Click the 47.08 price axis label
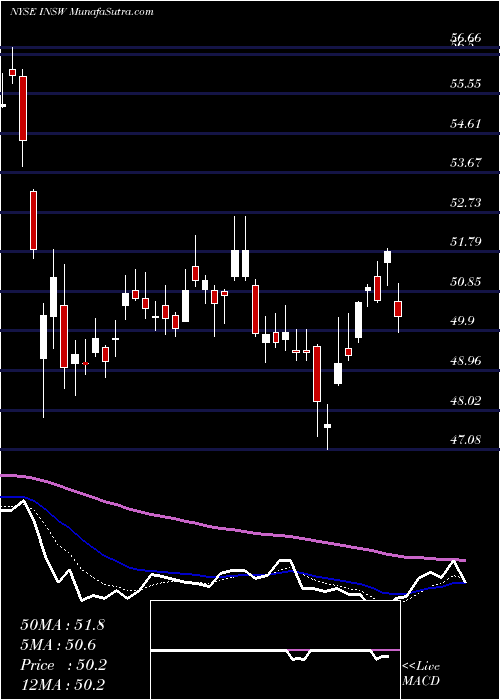Screen dimensions: 500x700 click(x=466, y=440)
